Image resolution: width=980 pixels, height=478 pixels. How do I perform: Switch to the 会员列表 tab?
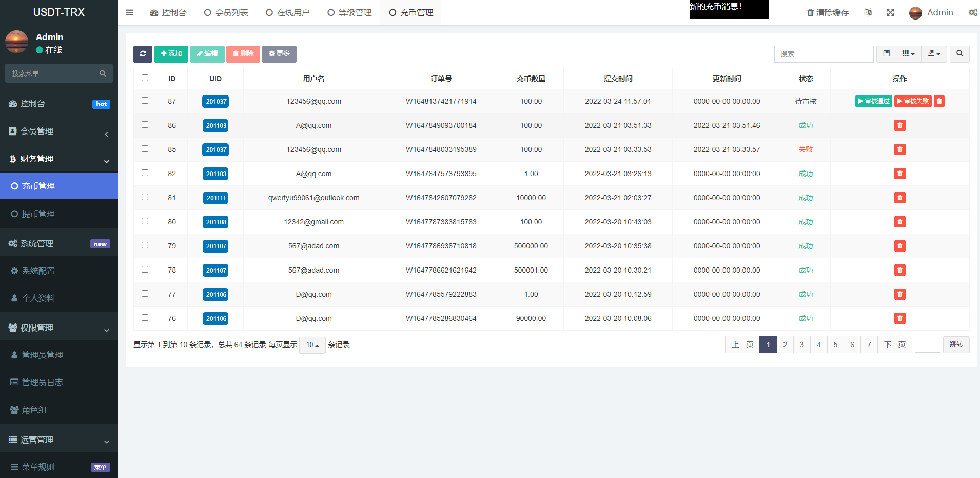[x=226, y=12]
